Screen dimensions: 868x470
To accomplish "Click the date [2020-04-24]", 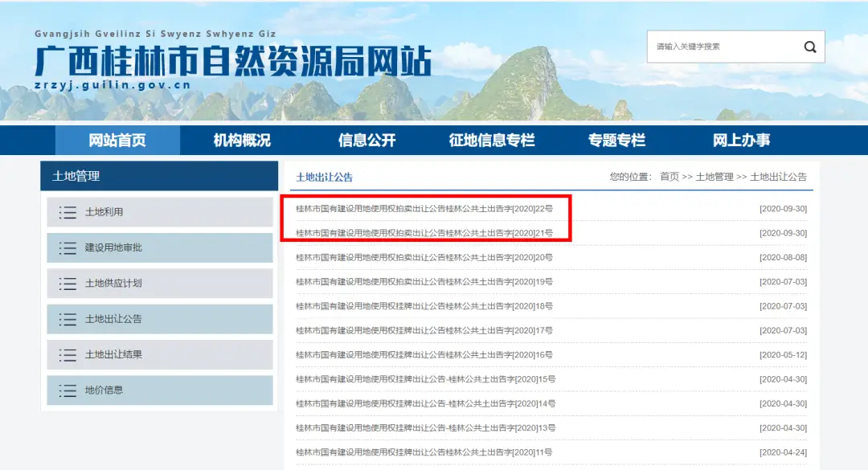I will pos(783,452).
